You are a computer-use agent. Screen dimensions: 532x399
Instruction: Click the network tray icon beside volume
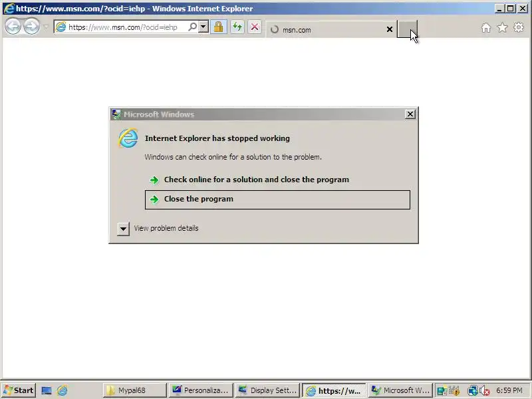point(472,391)
